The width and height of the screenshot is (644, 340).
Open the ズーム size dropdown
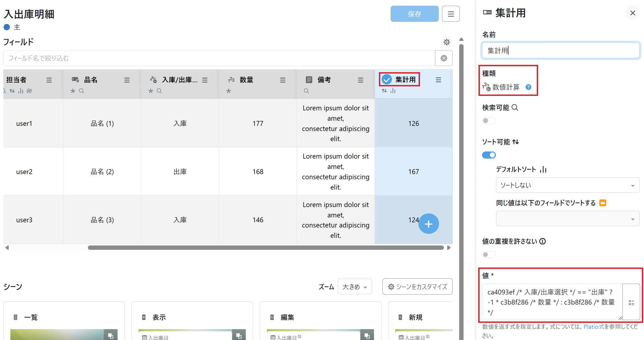tap(354, 287)
